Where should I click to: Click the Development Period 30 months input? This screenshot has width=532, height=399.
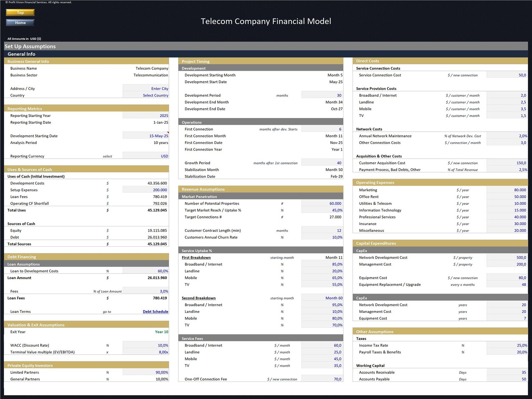pos(322,95)
